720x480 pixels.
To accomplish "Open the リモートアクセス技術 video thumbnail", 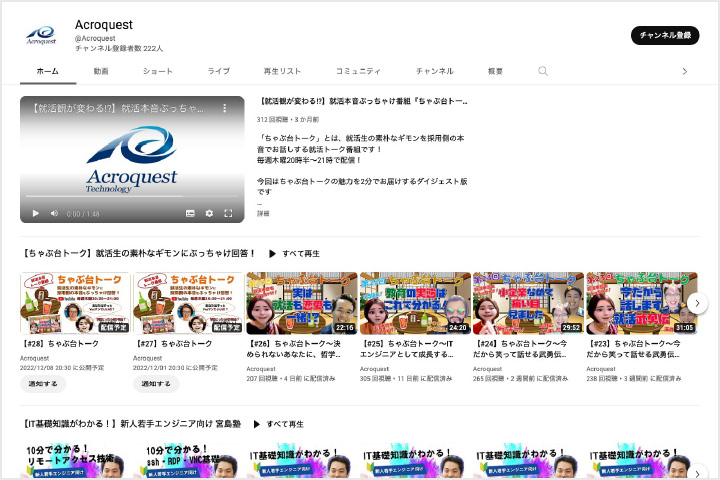I will tap(75, 461).
